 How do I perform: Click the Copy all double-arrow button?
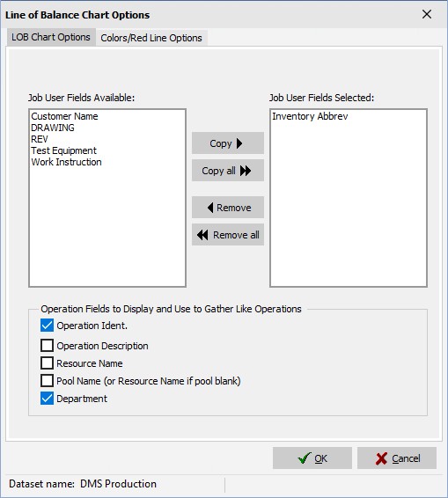pyautogui.click(x=227, y=171)
